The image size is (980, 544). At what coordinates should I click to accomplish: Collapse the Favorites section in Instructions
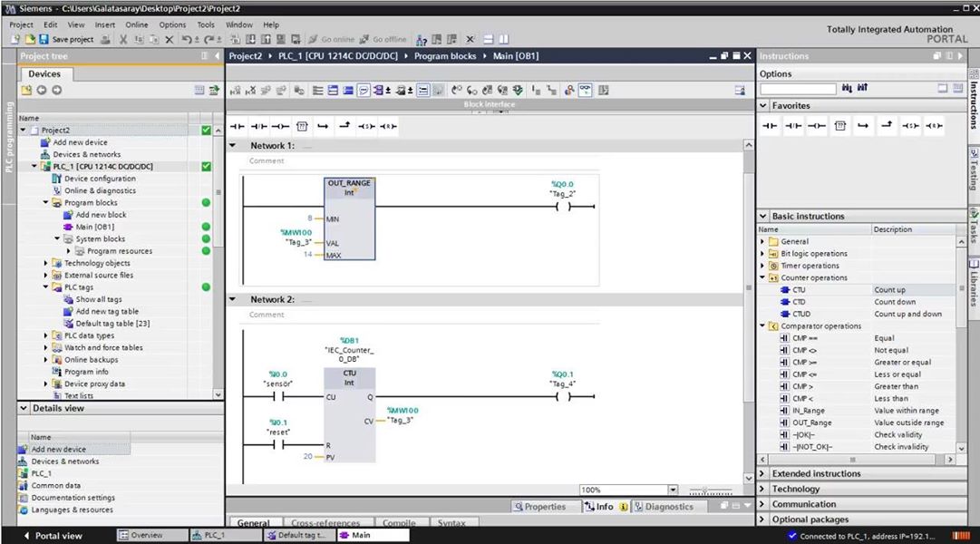(x=763, y=106)
